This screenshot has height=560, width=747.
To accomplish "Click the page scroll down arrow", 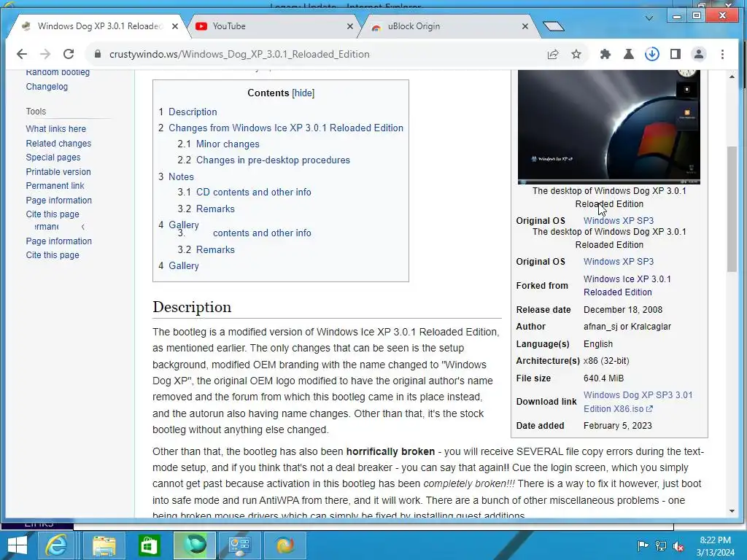I will 732,511.
